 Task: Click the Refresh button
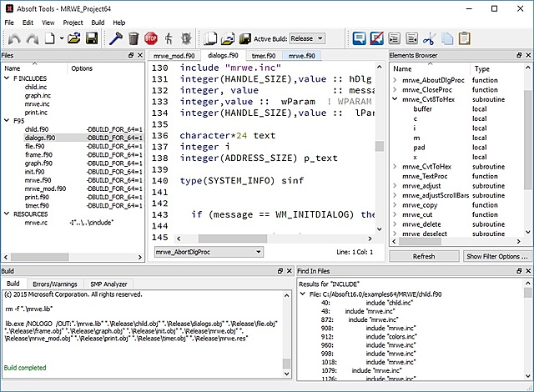tap(423, 256)
